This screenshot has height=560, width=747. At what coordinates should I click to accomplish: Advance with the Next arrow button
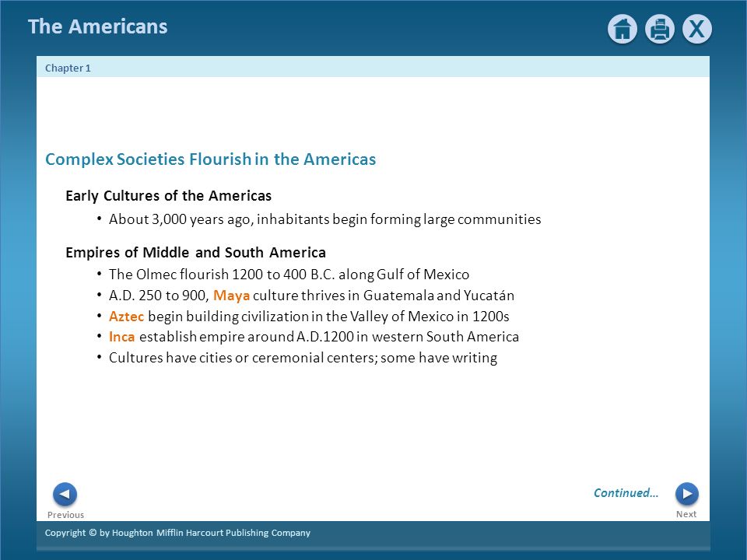(x=686, y=494)
